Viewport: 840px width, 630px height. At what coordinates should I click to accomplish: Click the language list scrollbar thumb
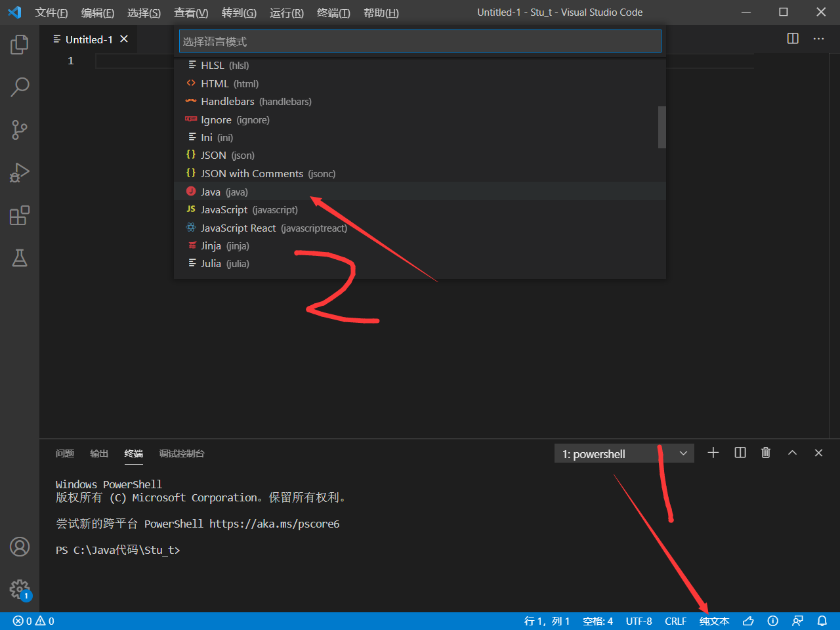pos(662,127)
